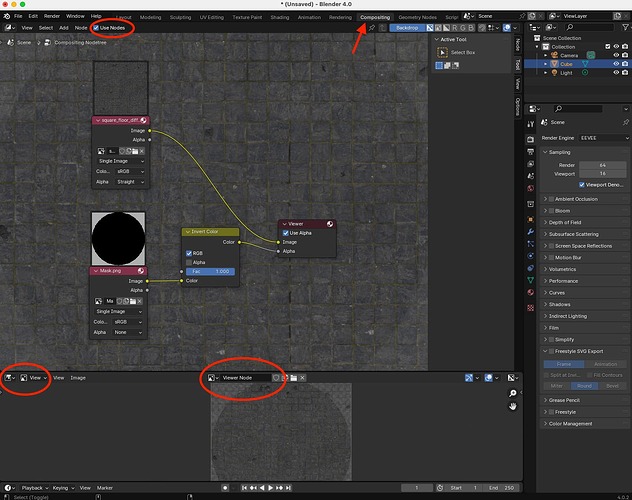Unlink the Viewer Node image with X
The image size is (632, 500).
pyautogui.click(x=302, y=378)
